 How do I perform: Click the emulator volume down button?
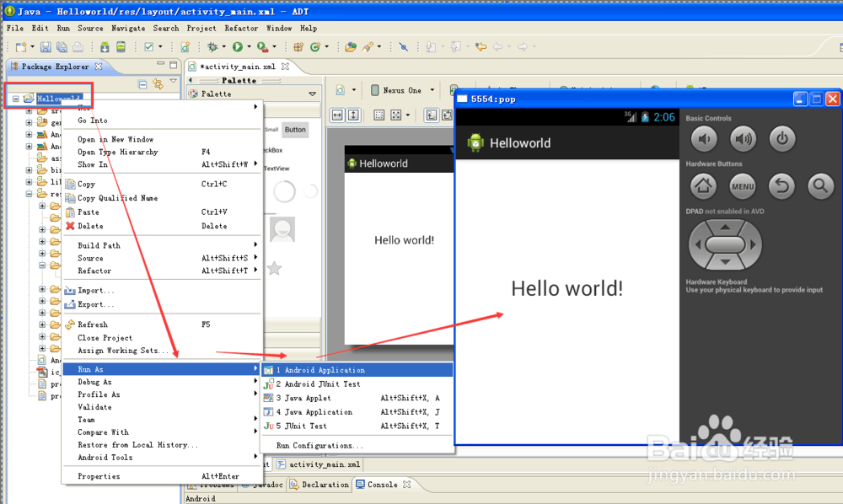[704, 139]
